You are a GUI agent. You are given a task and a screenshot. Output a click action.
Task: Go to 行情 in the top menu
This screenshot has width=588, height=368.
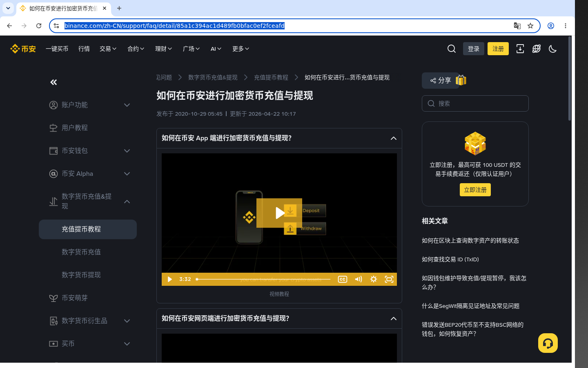(84, 49)
